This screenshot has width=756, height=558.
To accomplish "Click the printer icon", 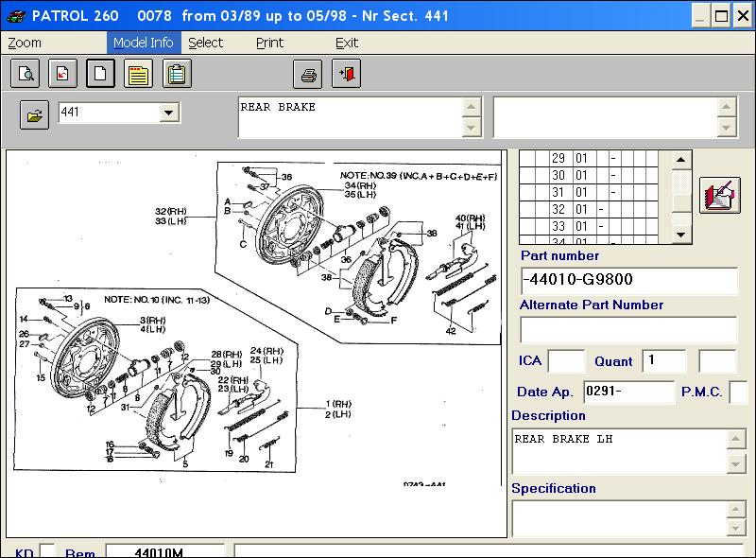I will pyautogui.click(x=308, y=74).
